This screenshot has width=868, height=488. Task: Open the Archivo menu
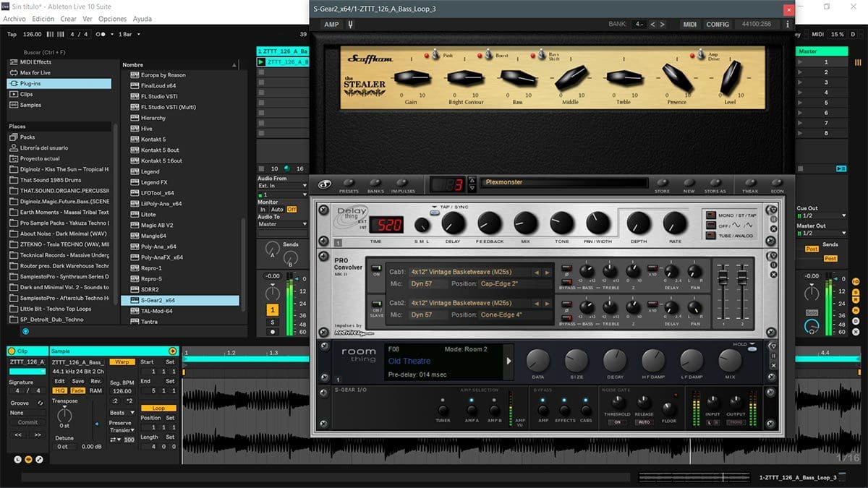click(14, 19)
